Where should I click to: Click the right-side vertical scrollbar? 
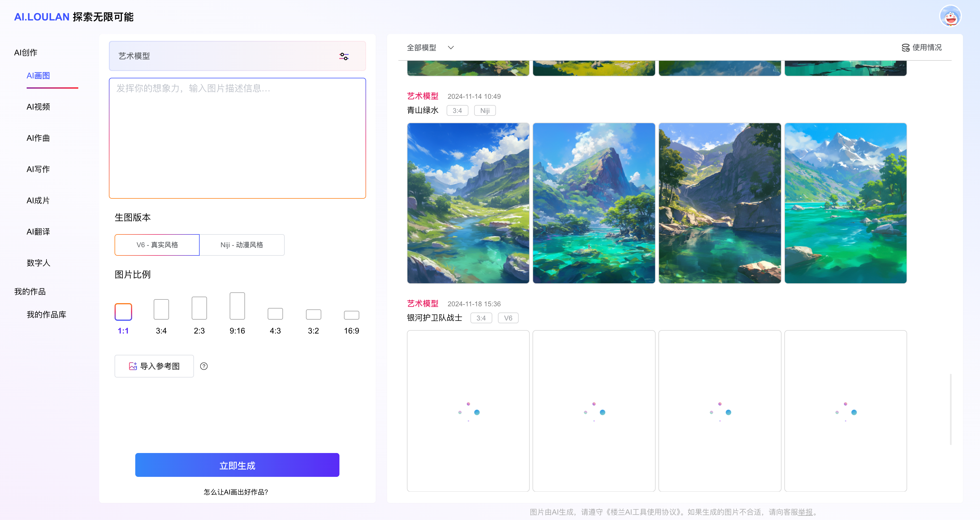click(x=950, y=409)
